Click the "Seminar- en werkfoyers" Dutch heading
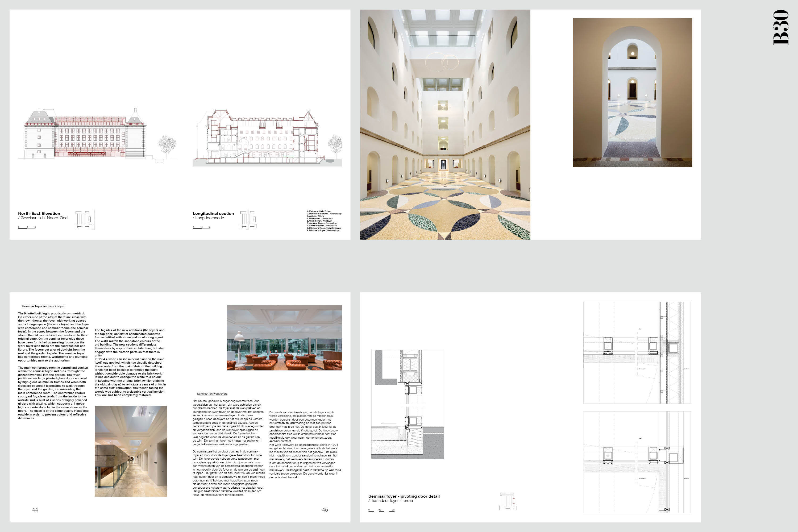 [212, 394]
